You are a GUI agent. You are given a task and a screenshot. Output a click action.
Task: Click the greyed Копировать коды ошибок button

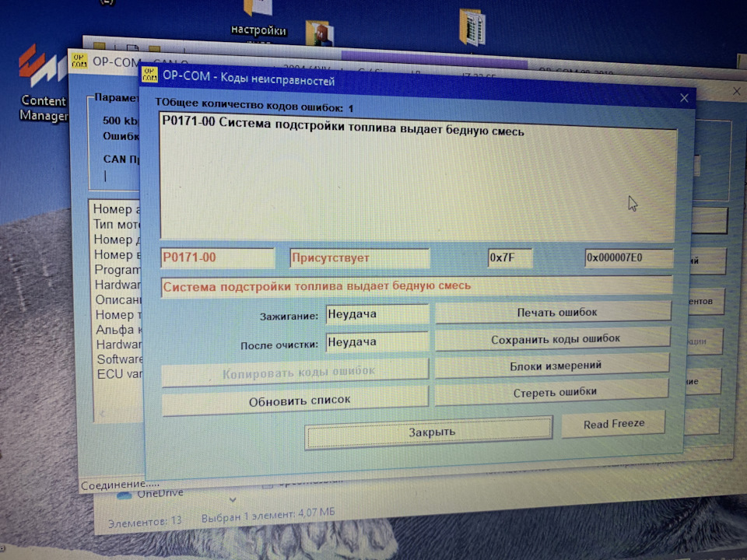click(295, 372)
